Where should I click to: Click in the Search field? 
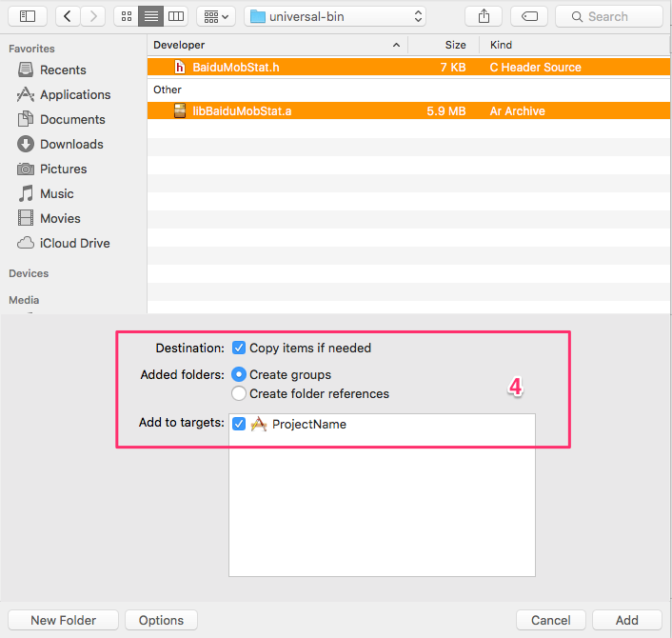(x=609, y=17)
